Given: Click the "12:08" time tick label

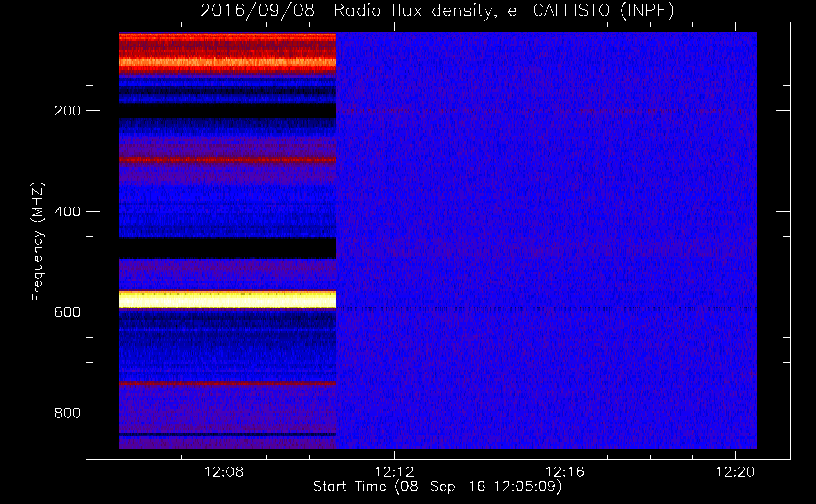Looking at the screenshot, I should tap(224, 472).
